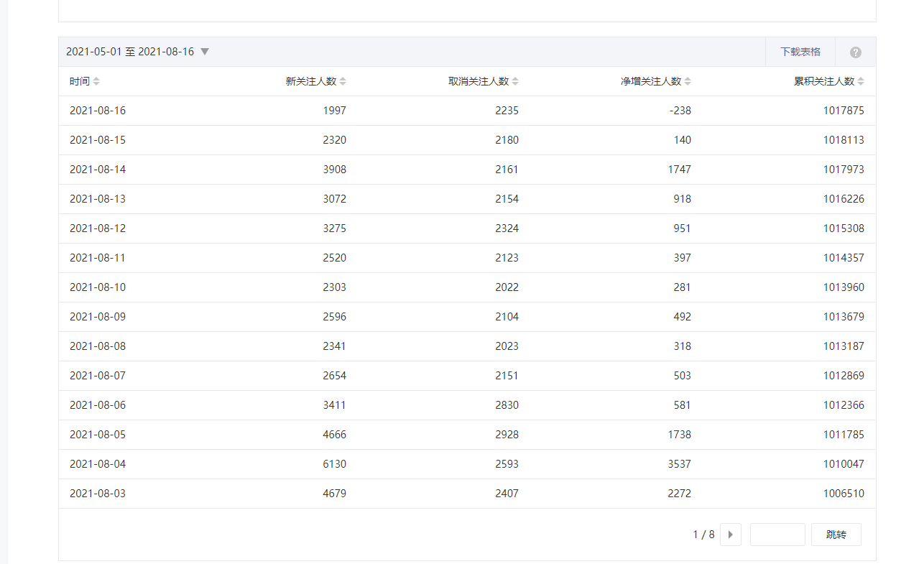Sort the table by 时间 column arrows
The image size is (924, 564).
(x=96, y=82)
